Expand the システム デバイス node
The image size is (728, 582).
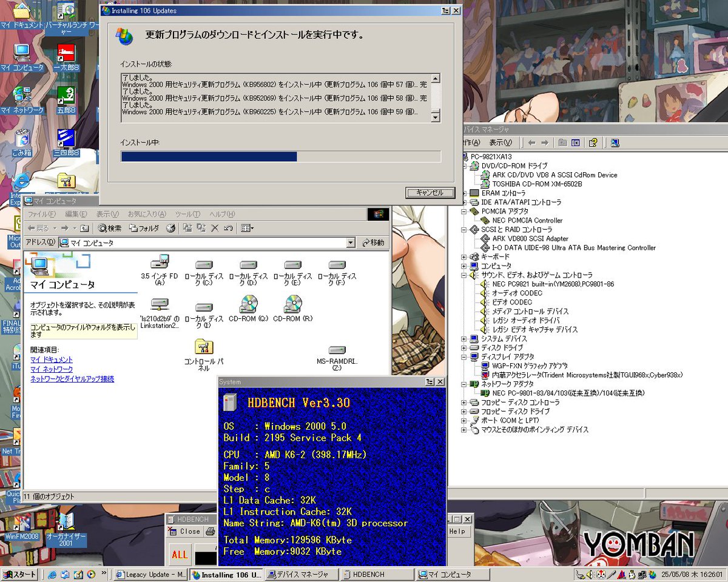pos(465,338)
